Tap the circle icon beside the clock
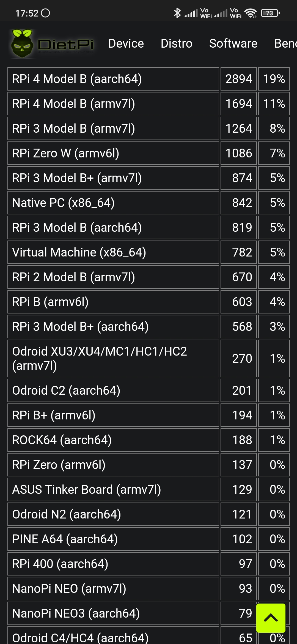 pos(45,13)
